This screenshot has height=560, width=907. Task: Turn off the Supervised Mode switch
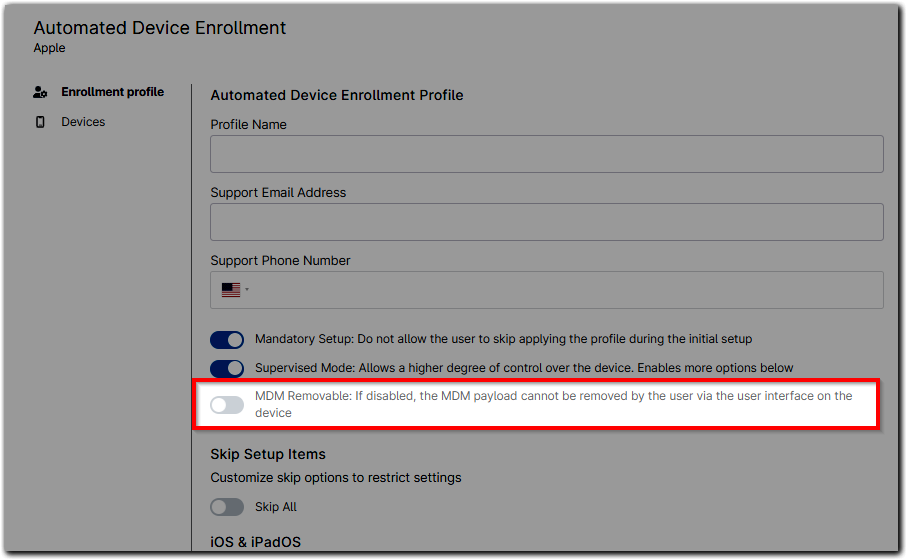(x=227, y=369)
